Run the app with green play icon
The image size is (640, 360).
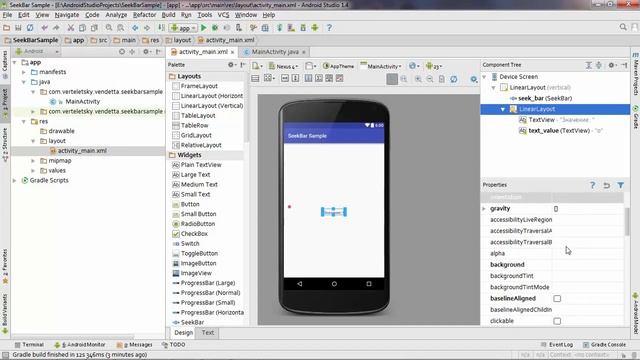point(204,28)
